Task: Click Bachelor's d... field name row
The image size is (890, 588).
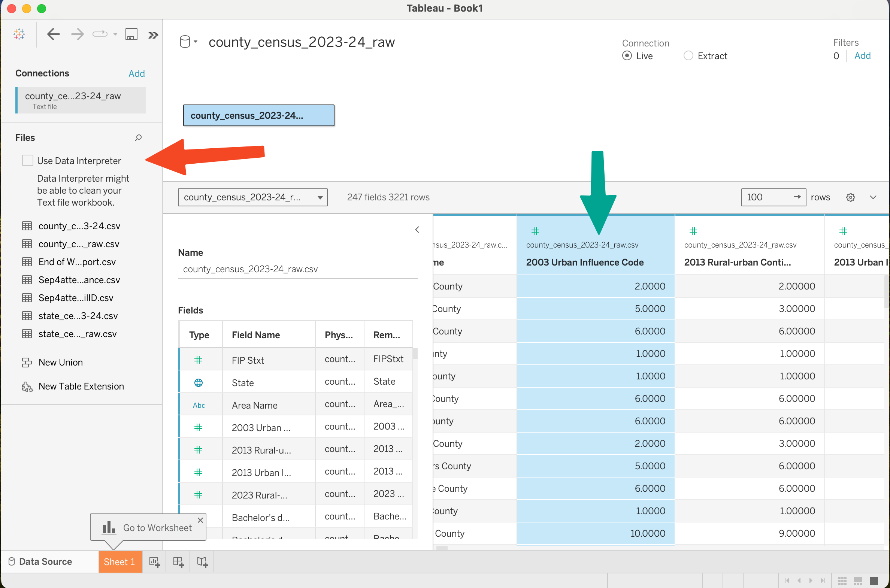Action: [x=261, y=518]
